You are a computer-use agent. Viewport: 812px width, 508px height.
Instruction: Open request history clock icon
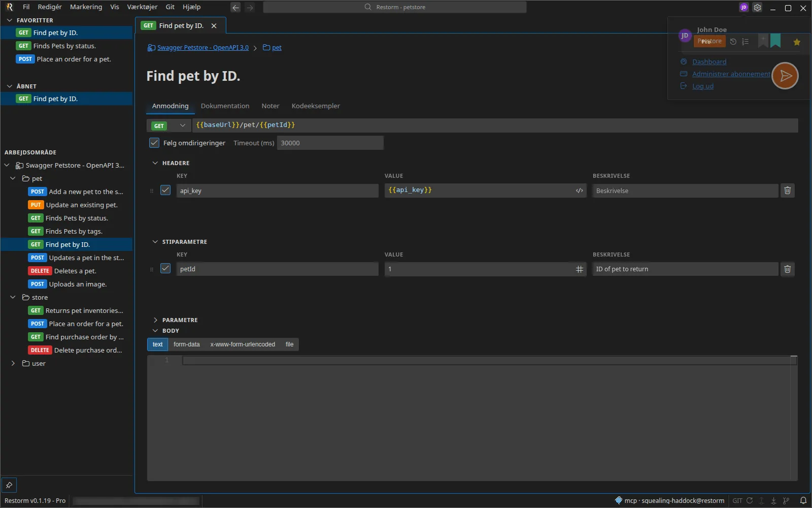click(x=733, y=42)
